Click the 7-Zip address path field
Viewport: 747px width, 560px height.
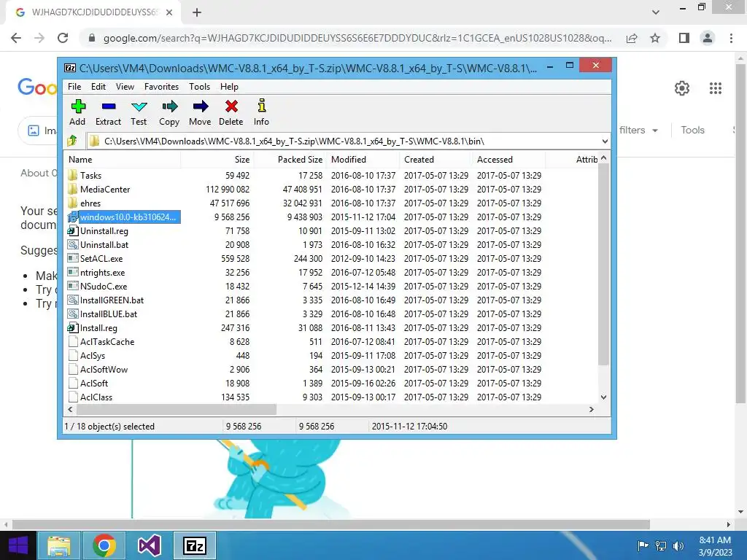pos(343,141)
